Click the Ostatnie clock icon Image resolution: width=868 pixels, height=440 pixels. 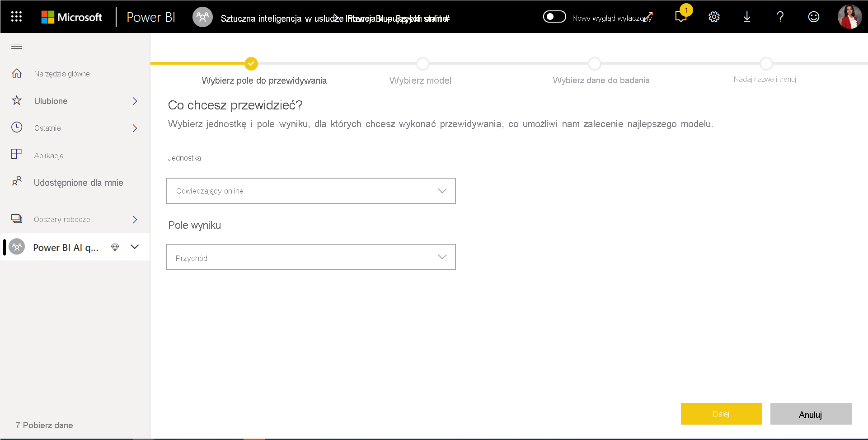click(x=17, y=127)
